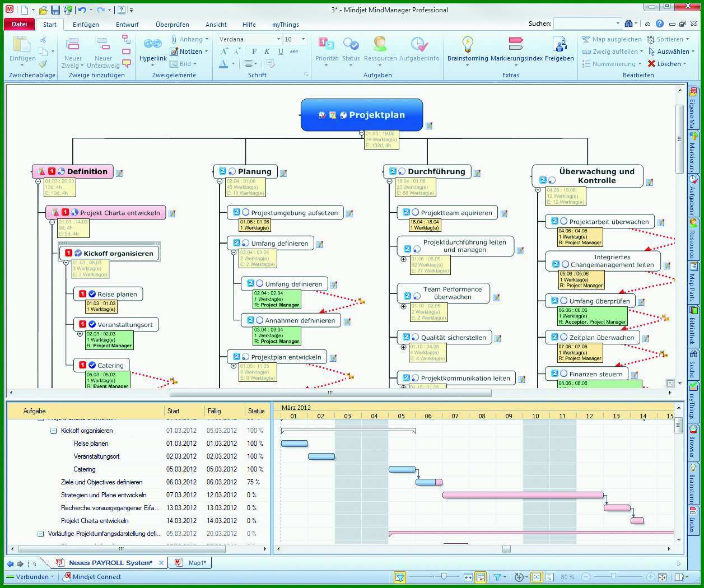704x588 pixels.
Task: Open Mindjet Connect in status bar
Action: tap(92, 577)
